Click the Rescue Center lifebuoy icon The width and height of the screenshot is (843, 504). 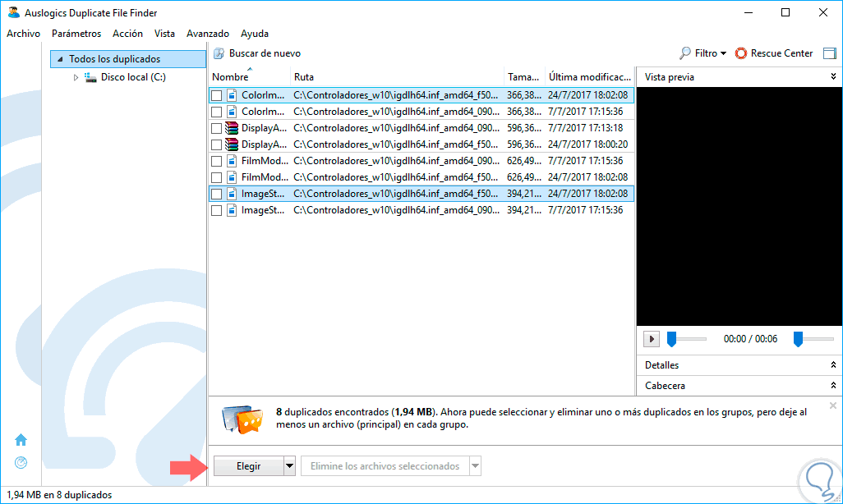click(741, 53)
